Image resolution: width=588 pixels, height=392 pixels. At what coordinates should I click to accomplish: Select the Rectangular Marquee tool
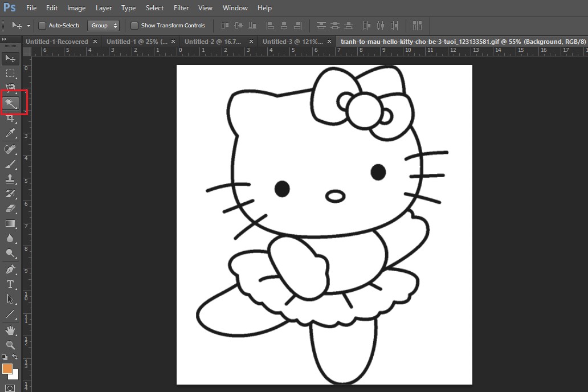[x=10, y=73]
